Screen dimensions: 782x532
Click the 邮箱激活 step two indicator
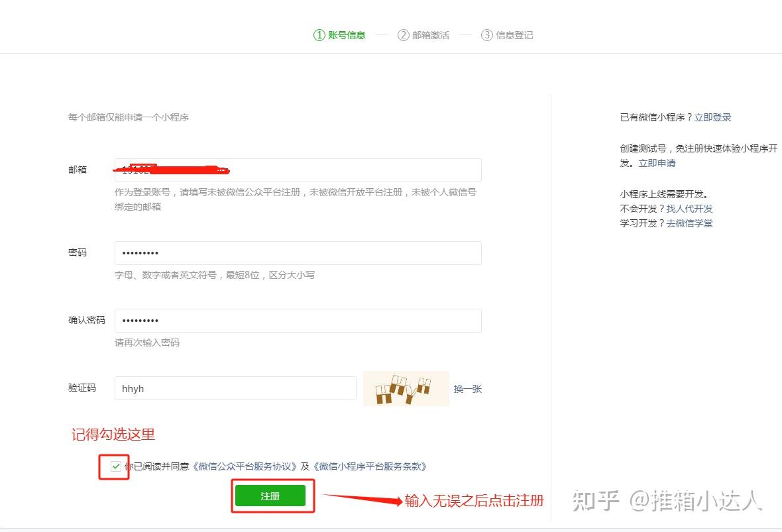coord(423,35)
